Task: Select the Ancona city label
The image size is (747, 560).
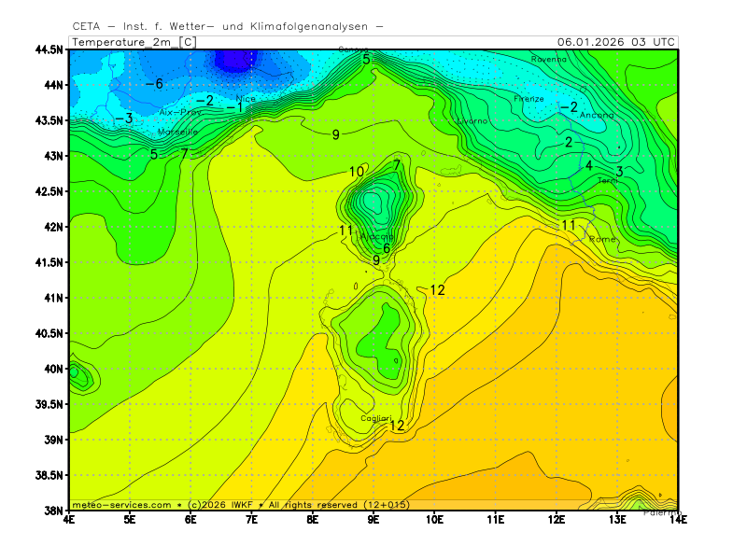Action: 598,115
